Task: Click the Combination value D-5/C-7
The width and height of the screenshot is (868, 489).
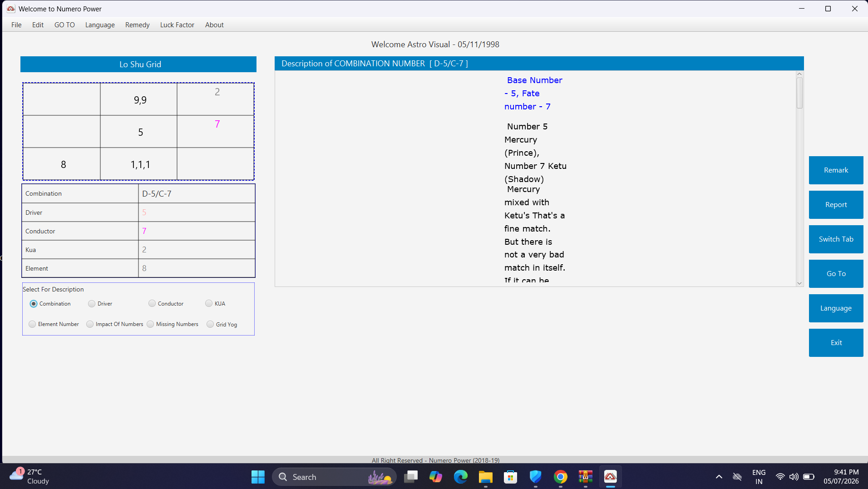Action: pyautogui.click(x=197, y=194)
